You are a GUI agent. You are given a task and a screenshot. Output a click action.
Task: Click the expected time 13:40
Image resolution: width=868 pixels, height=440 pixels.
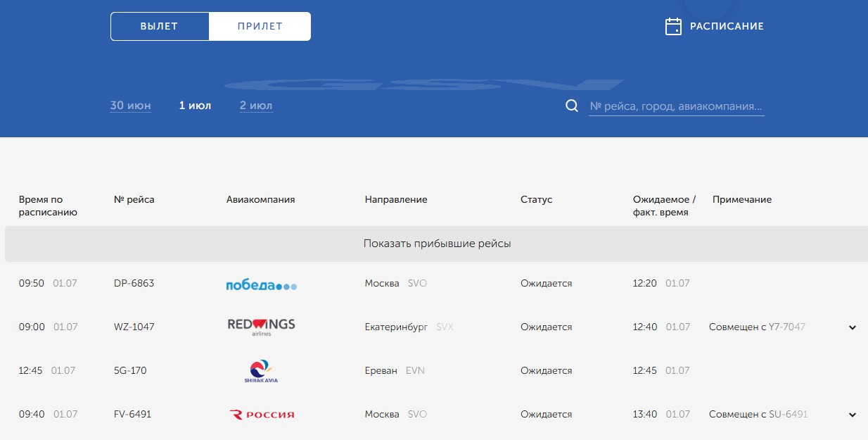tap(645, 414)
